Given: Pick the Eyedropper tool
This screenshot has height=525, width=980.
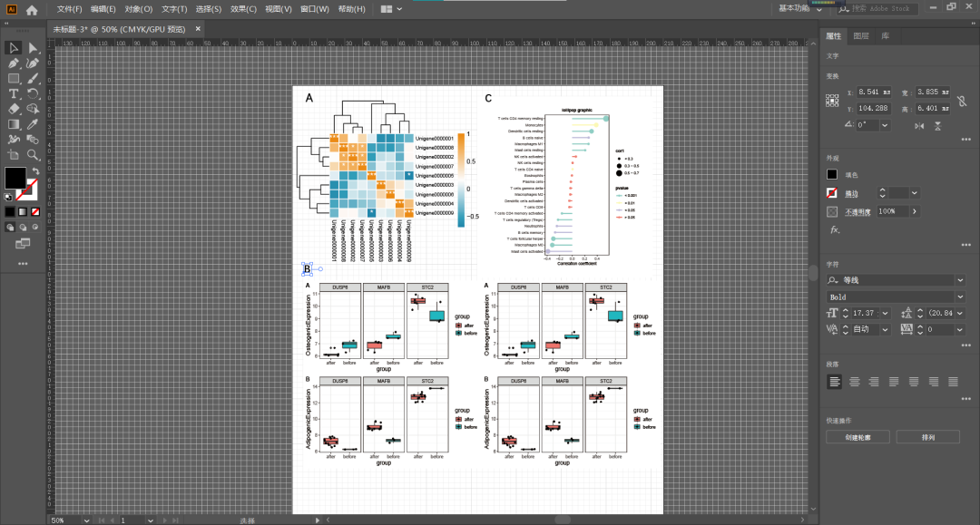Looking at the screenshot, I should point(33,124).
